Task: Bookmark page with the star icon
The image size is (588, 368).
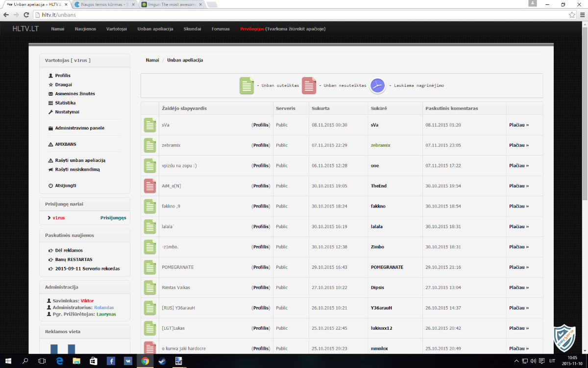Action: point(571,15)
